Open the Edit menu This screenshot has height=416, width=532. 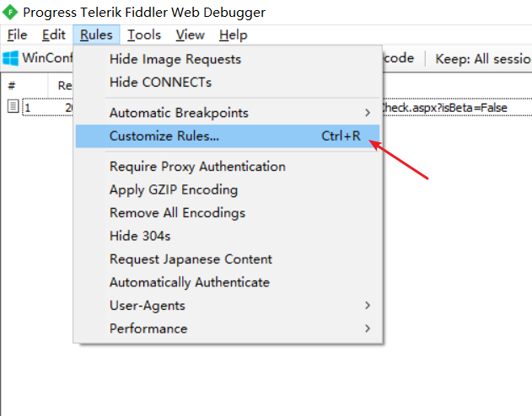54,35
